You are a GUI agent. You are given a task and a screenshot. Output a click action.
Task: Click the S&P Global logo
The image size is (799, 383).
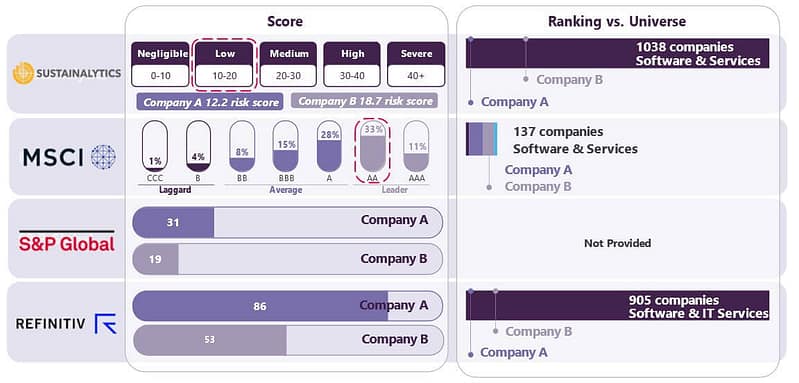click(67, 241)
